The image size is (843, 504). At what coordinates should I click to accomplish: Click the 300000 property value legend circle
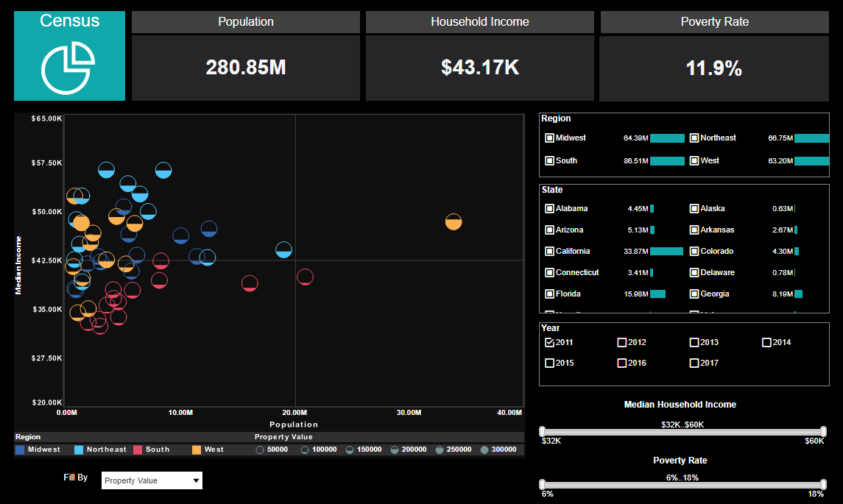[x=484, y=449]
